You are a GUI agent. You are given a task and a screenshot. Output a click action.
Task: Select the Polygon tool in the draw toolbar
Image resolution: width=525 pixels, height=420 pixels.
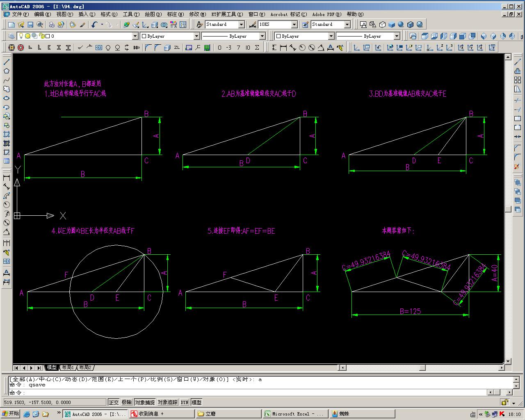pos(7,71)
